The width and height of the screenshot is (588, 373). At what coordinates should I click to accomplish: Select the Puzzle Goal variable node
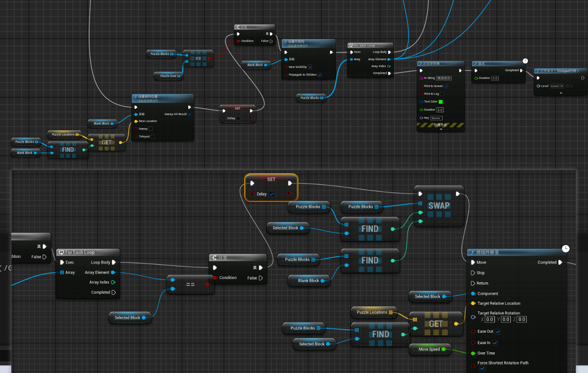(x=168, y=76)
